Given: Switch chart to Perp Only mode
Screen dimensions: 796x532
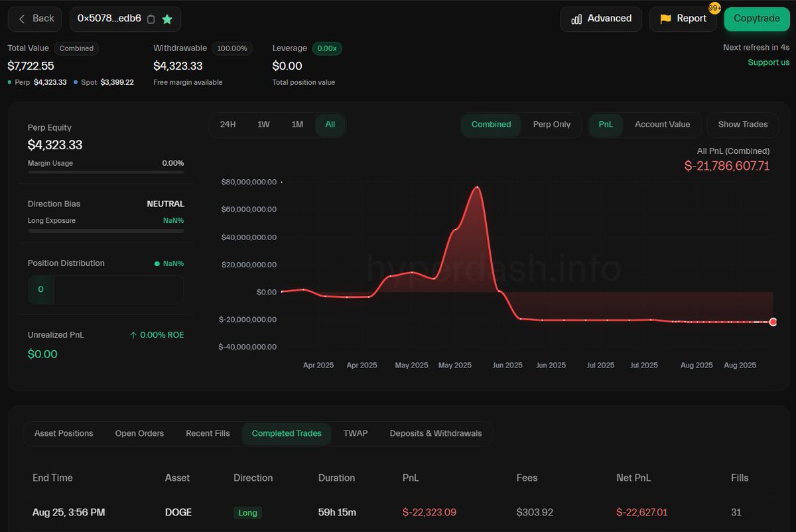Looking at the screenshot, I should pyautogui.click(x=552, y=125).
